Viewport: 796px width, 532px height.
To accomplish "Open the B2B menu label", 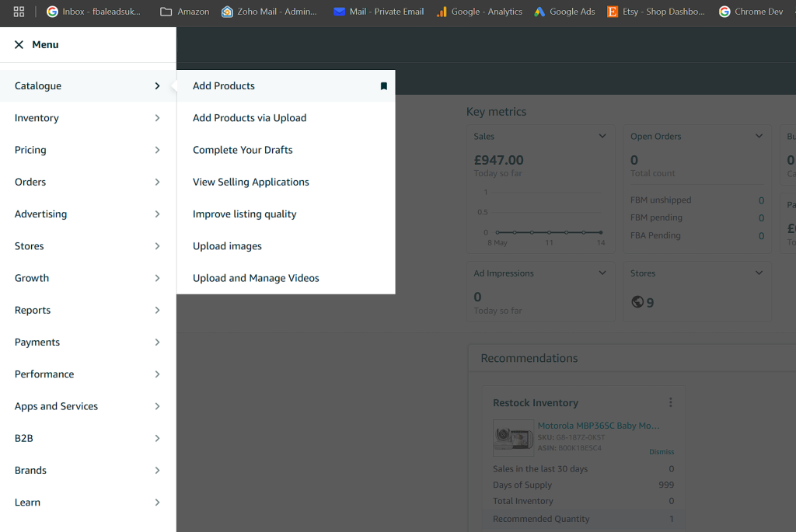I will tap(24, 438).
